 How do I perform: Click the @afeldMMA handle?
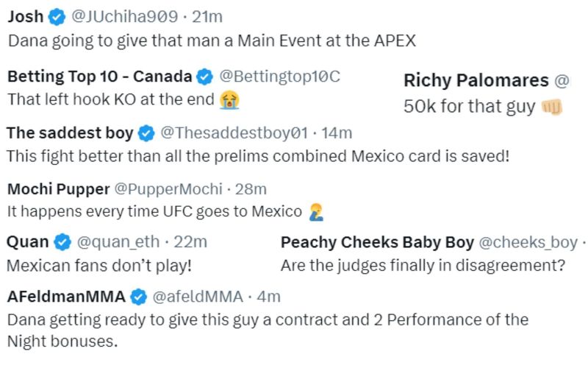[x=197, y=297]
